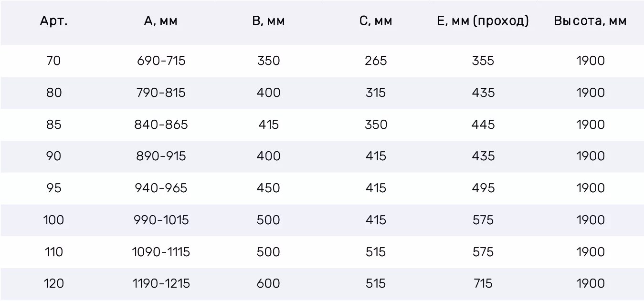Select the cell with range 690-715
This screenshot has width=644, height=301.
pos(161,61)
